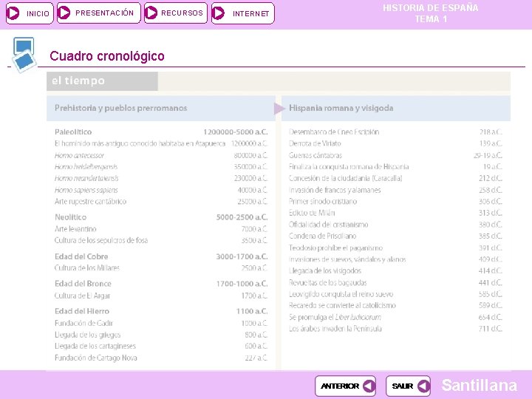Click 'Concesión de la ciudadanía (Caracalla)'

point(345,179)
